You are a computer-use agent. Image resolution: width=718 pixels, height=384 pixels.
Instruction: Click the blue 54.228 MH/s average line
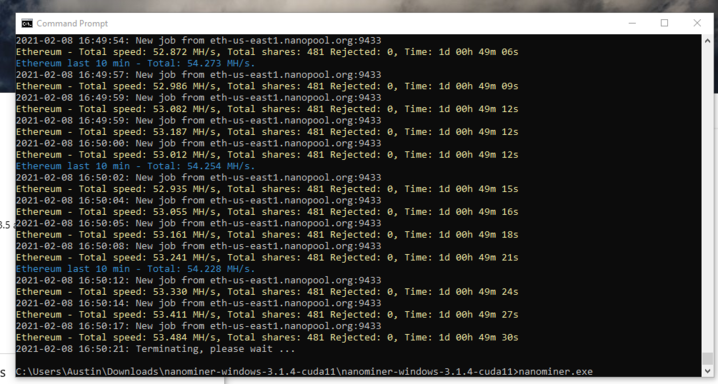136,269
